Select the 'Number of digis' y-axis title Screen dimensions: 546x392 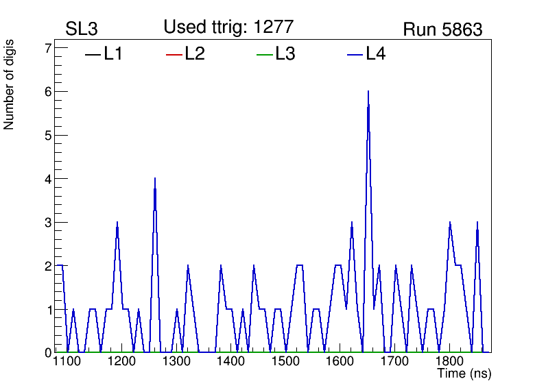(10, 84)
